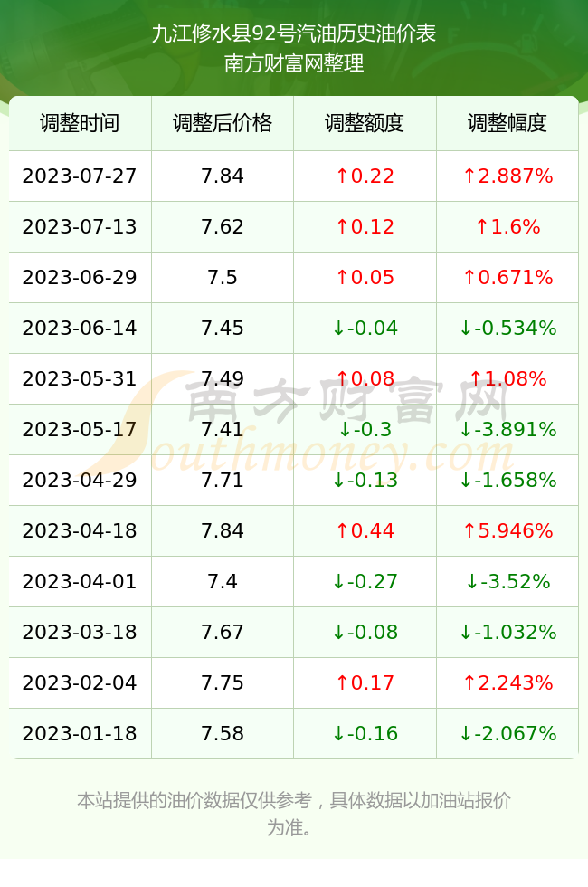Click the ↑5.946% percentage cell
Screen dimensions: 588x887
[507, 530]
